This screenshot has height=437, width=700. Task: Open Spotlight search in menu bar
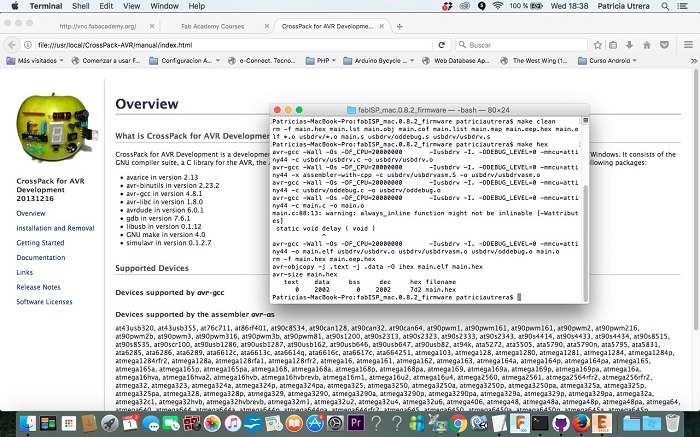point(665,6)
